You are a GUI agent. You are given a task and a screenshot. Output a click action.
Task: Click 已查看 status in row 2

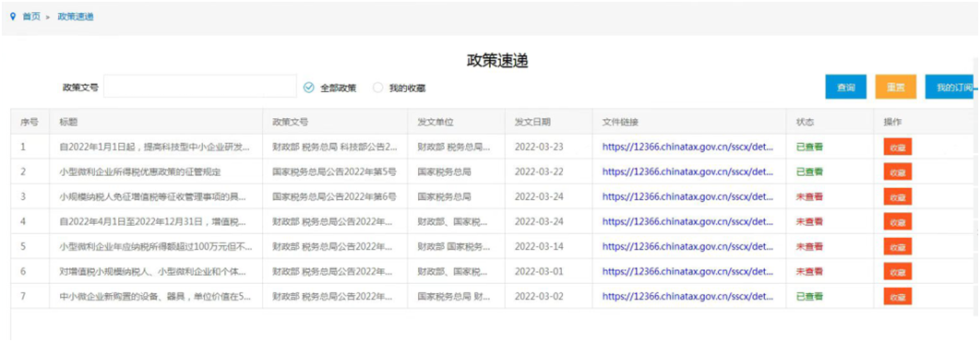click(808, 171)
